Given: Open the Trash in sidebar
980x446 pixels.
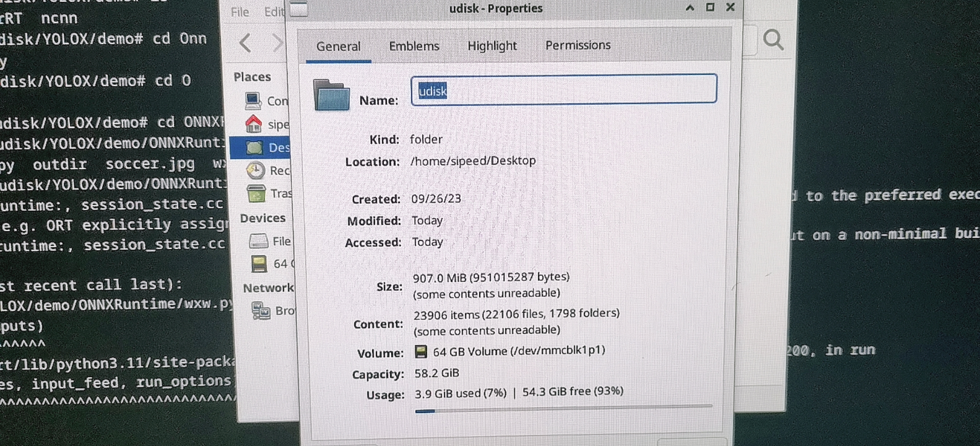Looking at the screenshot, I should [x=269, y=193].
